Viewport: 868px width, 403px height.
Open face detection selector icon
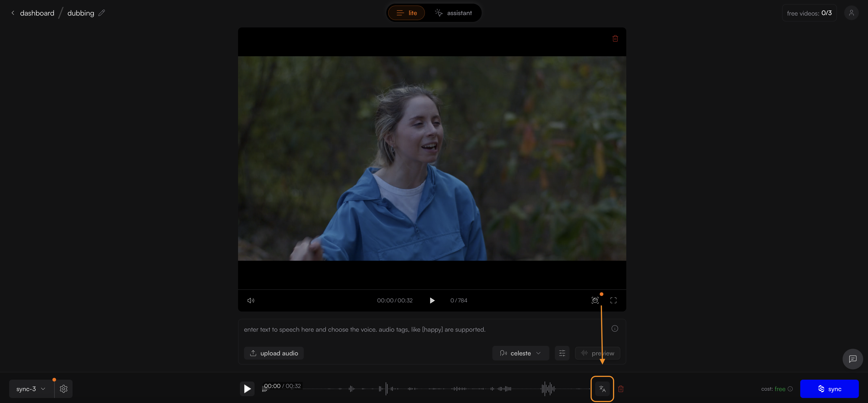595,300
